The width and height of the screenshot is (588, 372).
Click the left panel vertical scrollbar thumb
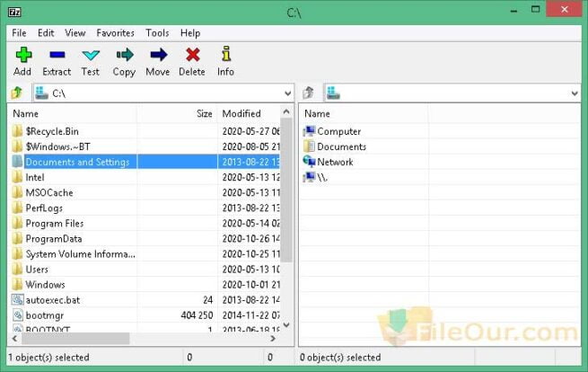(286, 190)
